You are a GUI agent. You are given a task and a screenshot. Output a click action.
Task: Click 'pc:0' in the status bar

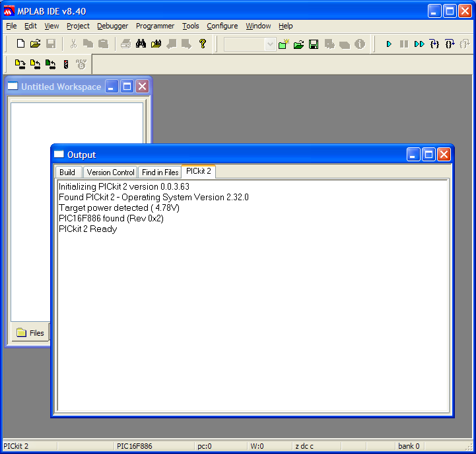(x=204, y=446)
